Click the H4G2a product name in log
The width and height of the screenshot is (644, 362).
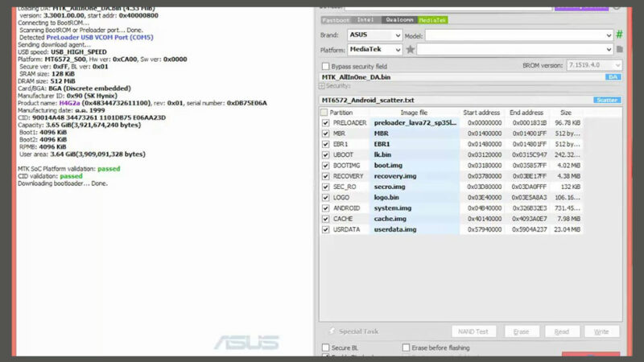[69, 103]
